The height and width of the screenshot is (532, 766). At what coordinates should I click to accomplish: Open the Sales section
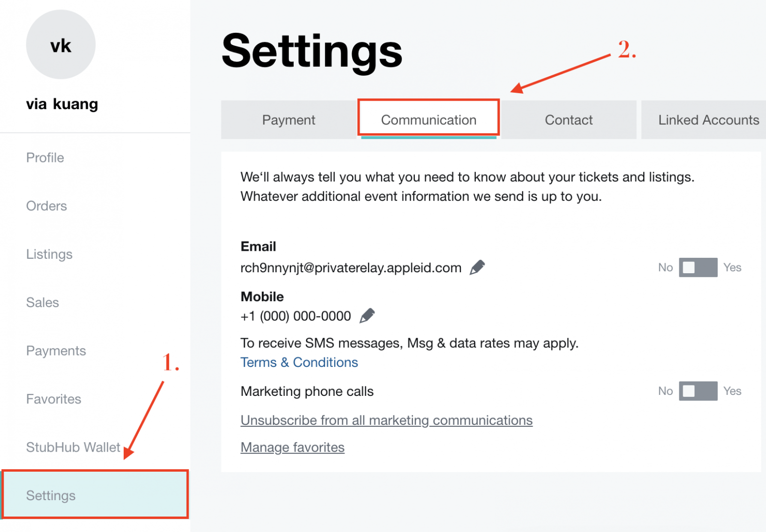(42, 303)
